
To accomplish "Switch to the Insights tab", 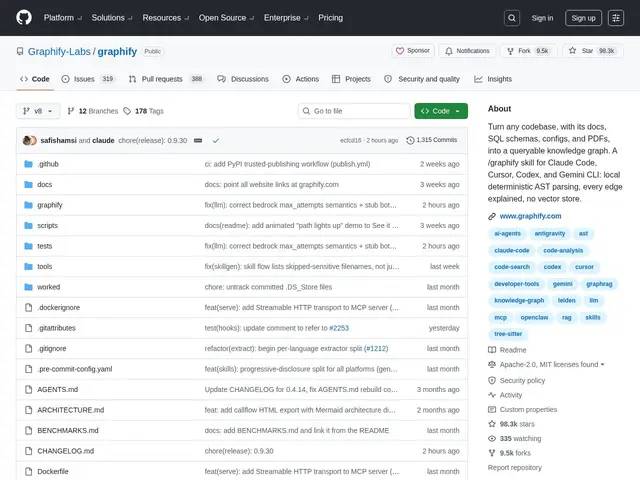I will coord(493,79).
